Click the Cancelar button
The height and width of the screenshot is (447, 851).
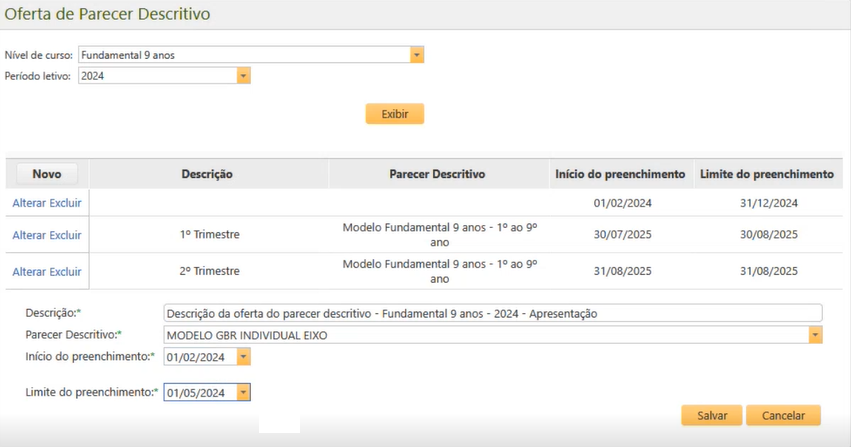(x=783, y=415)
